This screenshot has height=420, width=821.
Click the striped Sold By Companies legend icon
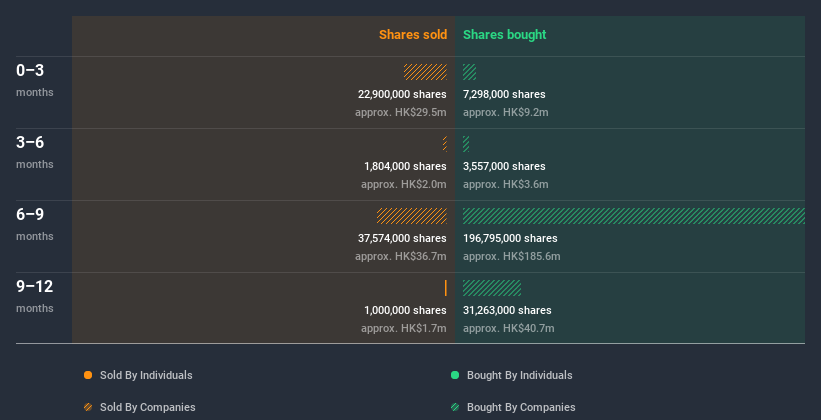tap(88, 407)
